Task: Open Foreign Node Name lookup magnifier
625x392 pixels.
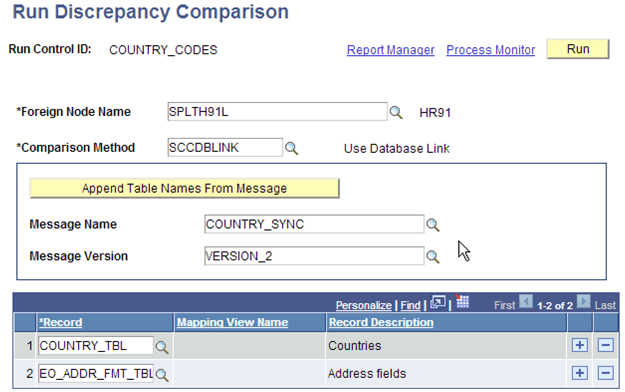Action: point(396,112)
